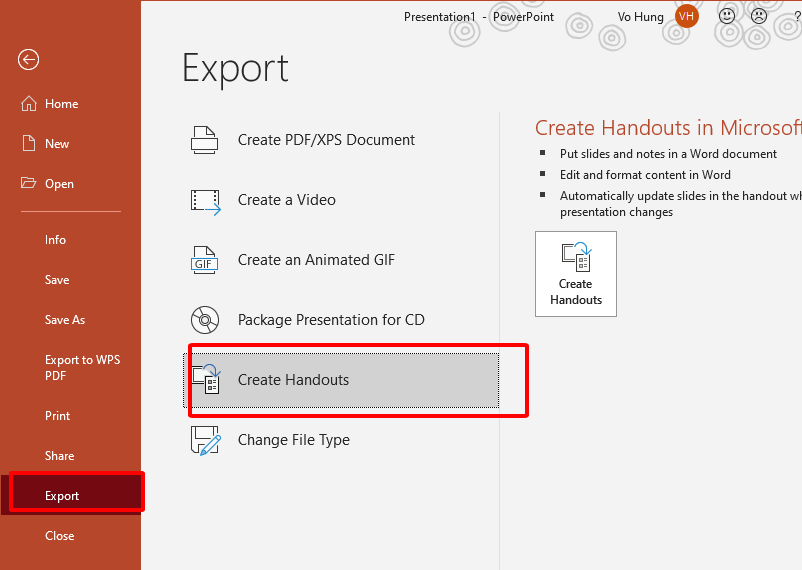Image resolution: width=802 pixels, height=570 pixels.
Task: Click the VH account avatar
Action: [686, 16]
